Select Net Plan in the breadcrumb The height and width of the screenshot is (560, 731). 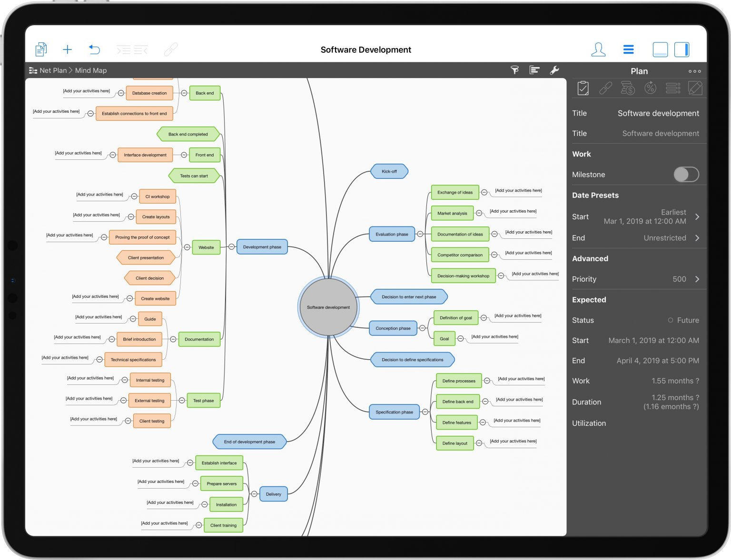click(x=53, y=70)
